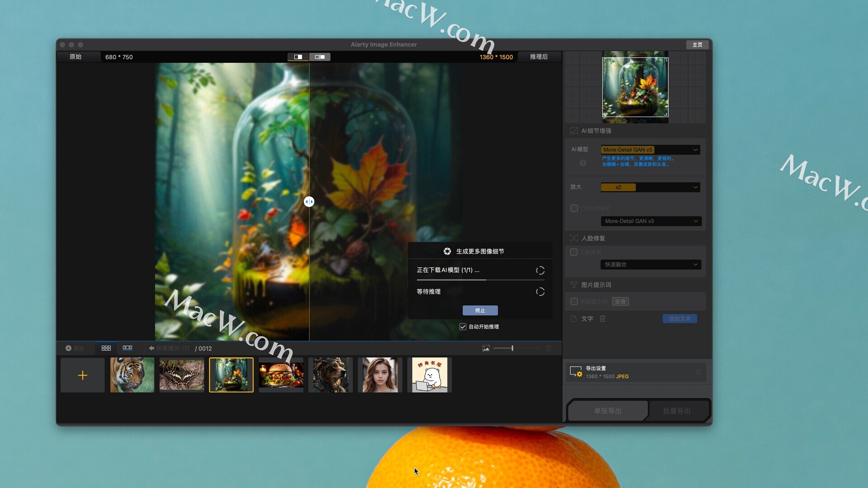Viewport: 868px width, 488px height.
Task: Switch to side-by-side compare mode icon
Action: 320,57
